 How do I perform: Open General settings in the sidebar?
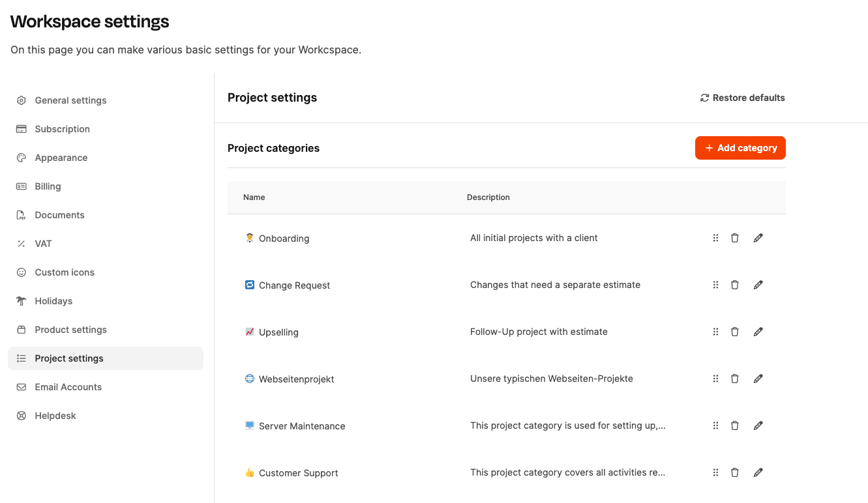tap(70, 100)
